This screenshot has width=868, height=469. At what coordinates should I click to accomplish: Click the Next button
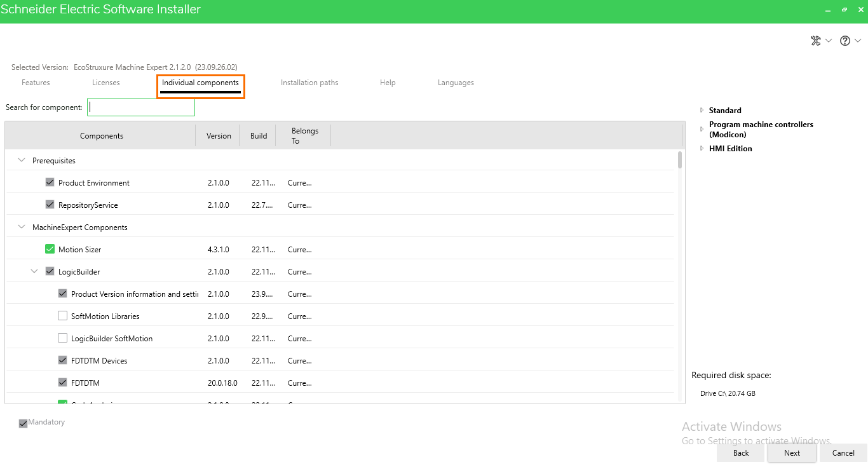coord(792,453)
